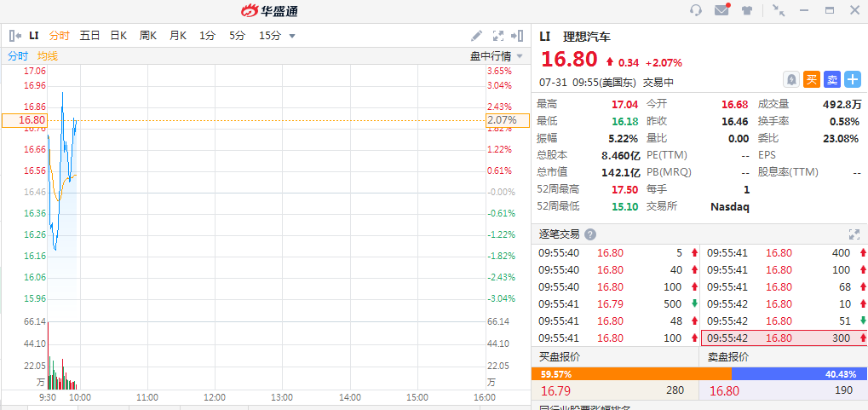Switch to the 五日 chart tab
The height and width of the screenshot is (410, 868).
tap(89, 36)
